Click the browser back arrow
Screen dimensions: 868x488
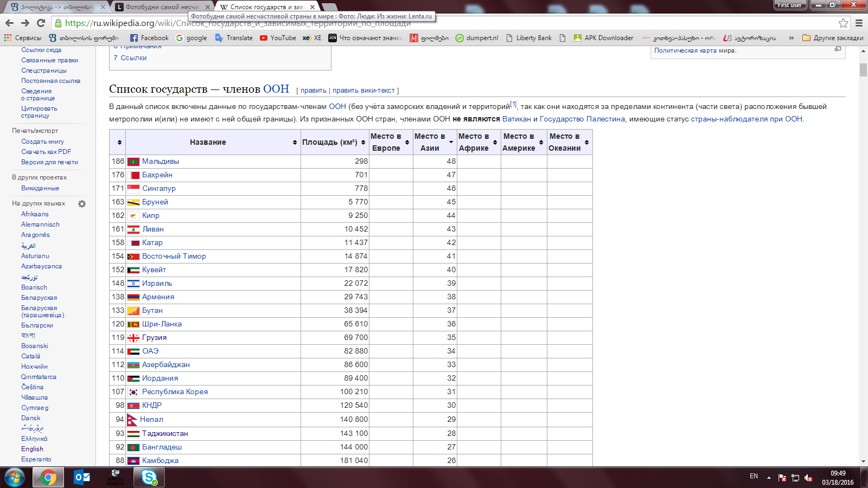point(9,23)
